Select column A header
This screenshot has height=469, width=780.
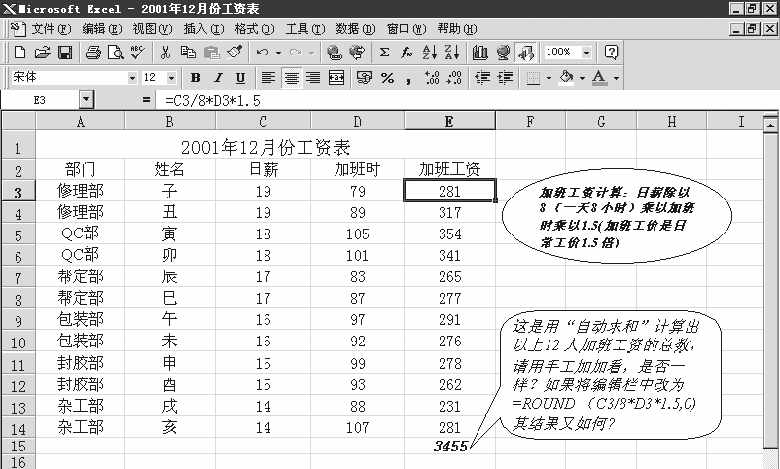click(80, 121)
